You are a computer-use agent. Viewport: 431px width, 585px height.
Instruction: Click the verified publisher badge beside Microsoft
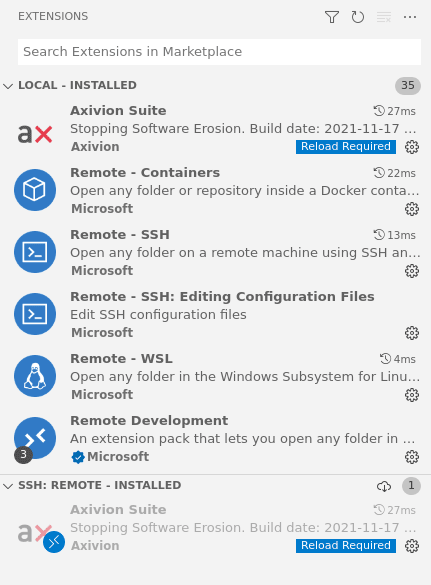point(78,457)
